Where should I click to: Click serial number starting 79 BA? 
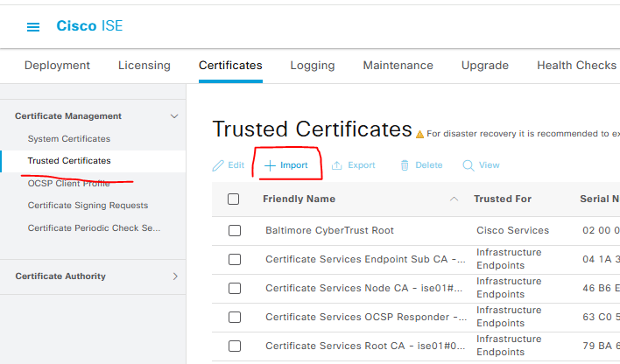(x=601, y=346)
